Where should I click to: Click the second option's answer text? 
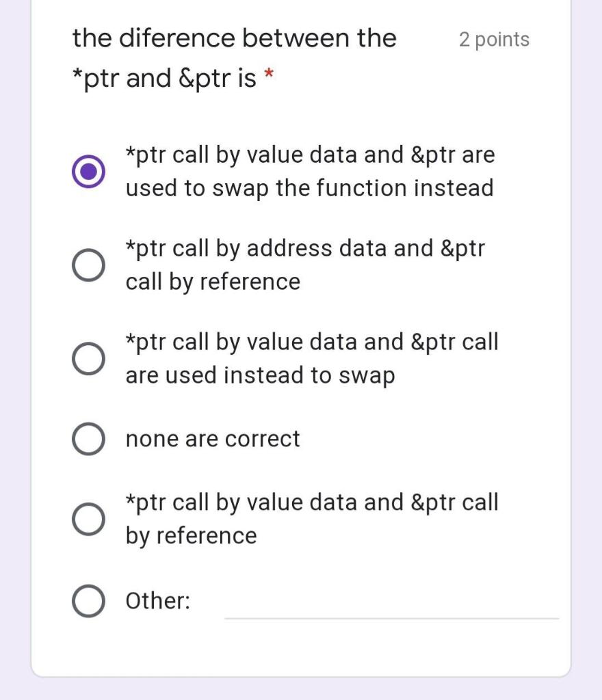304,265
